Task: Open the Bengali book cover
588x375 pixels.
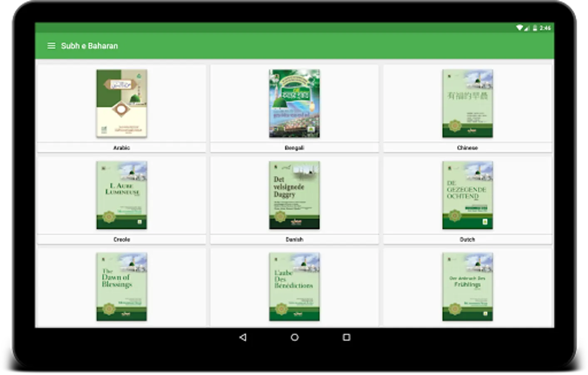Action: [294, 103]
